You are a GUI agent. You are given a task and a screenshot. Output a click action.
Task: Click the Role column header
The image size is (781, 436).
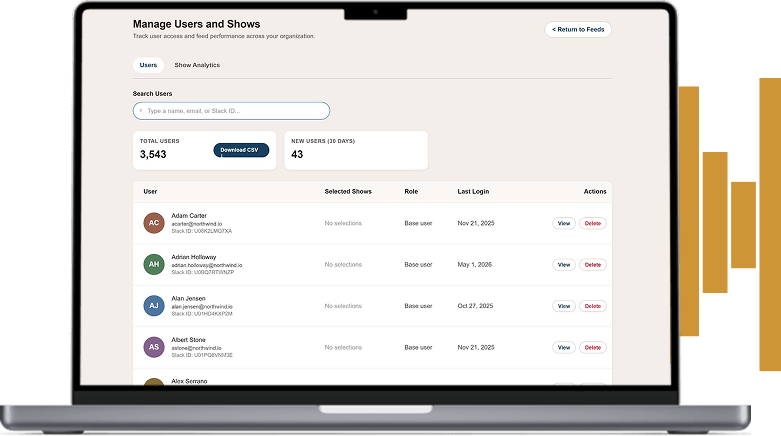[x=411, y=191]
